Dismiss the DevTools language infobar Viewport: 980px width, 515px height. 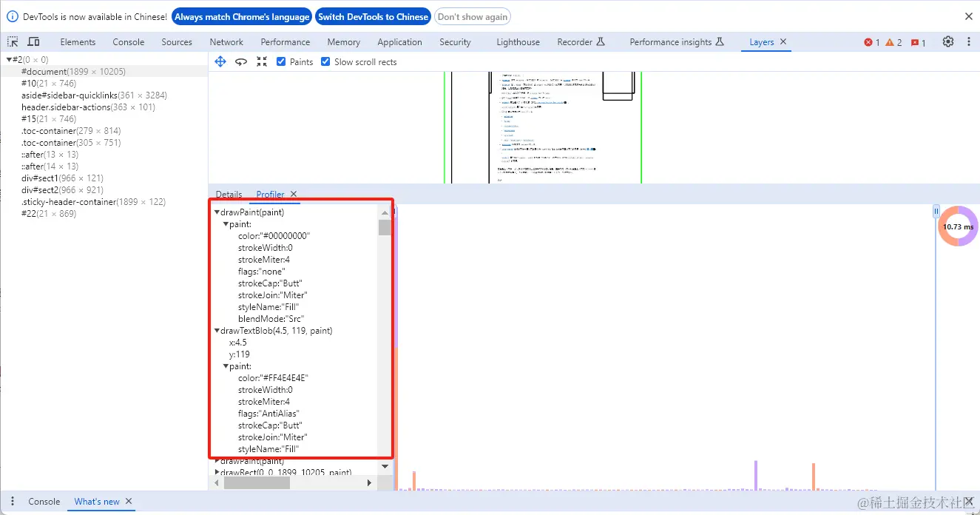point(969,16)
